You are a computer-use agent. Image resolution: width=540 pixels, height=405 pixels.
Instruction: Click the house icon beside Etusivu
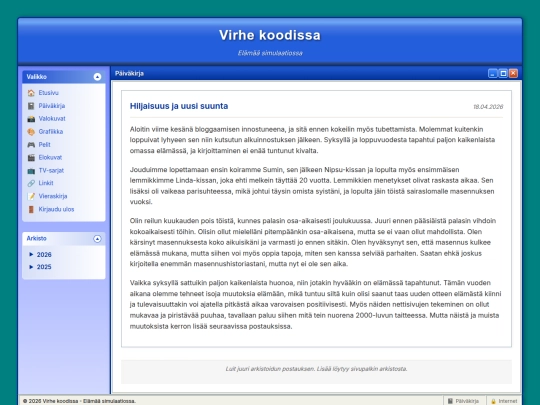(x=31, y=93)
